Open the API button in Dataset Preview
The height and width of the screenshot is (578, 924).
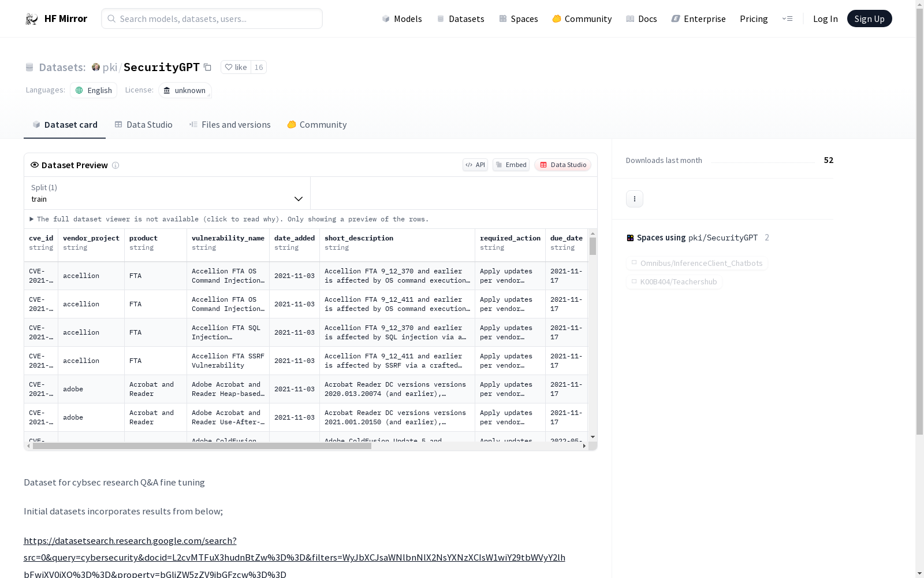click(475, 165)
